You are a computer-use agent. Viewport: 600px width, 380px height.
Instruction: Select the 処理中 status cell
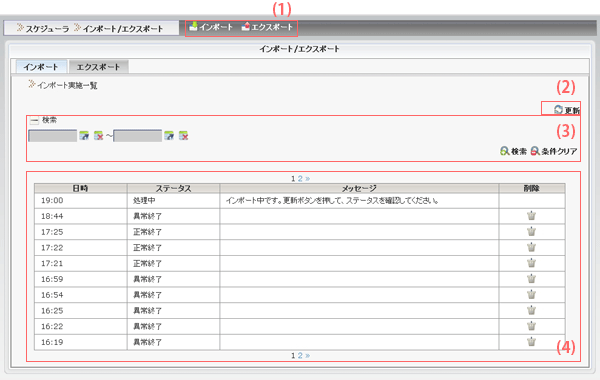tap(173, 201)
